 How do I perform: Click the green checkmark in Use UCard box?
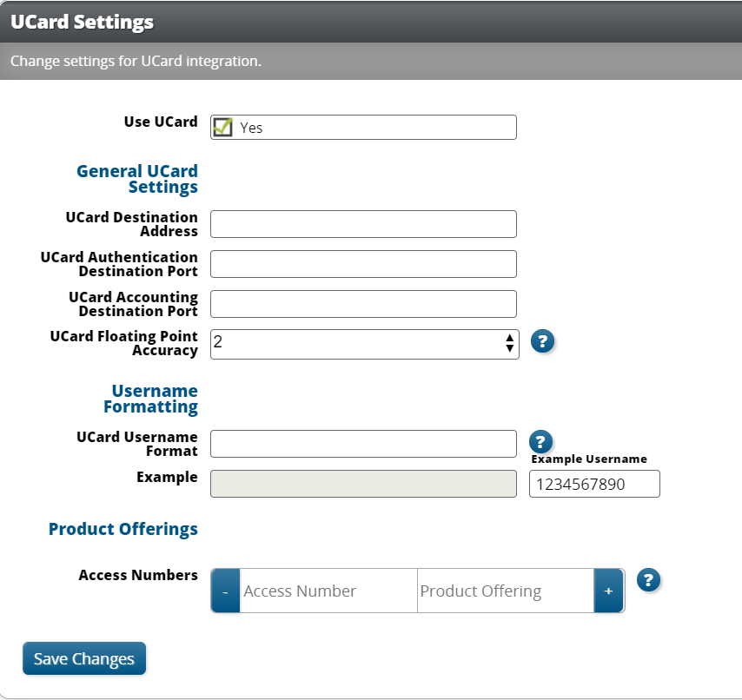(223, 126)
